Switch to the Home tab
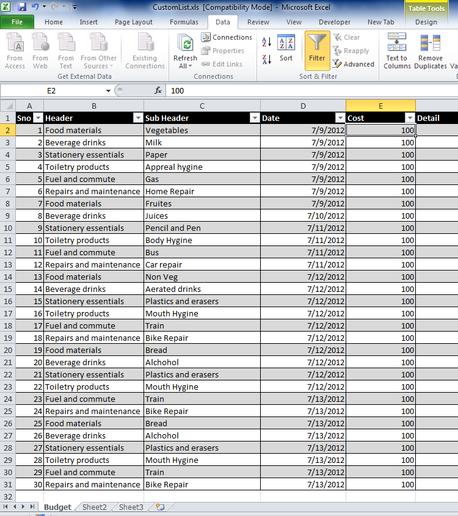The image size is (458, 516). coord(54,22)
